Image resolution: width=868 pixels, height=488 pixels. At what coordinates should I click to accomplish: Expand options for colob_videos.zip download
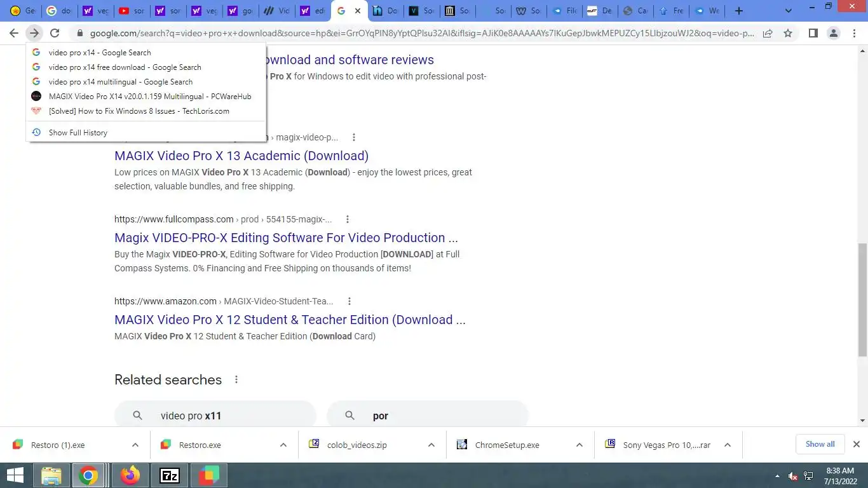(431, 445)
